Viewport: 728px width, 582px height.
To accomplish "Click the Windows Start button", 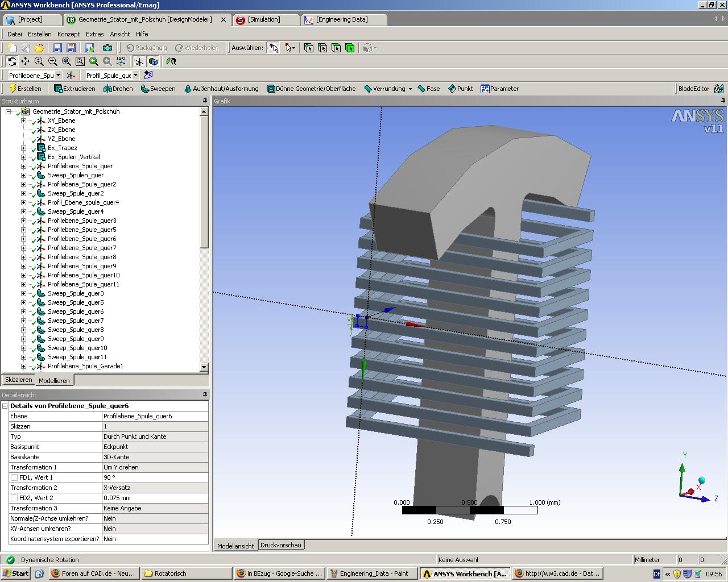I will click(x=16, y=573).
